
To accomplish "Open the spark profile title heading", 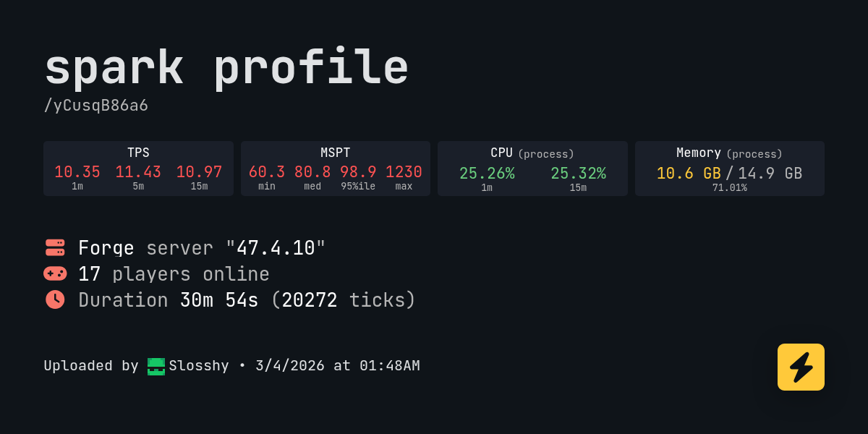I will tap(226, 68).
